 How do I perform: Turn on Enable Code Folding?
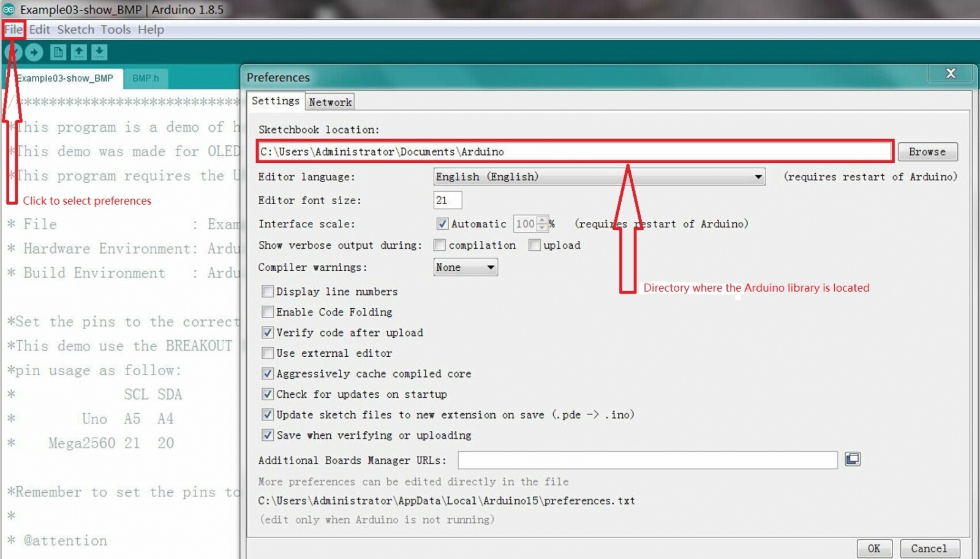tap(268, 312)
